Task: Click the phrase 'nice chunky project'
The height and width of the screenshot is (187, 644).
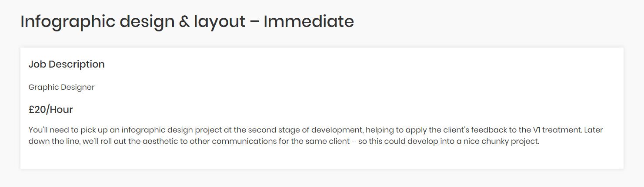Action: [x=507, y=142]
